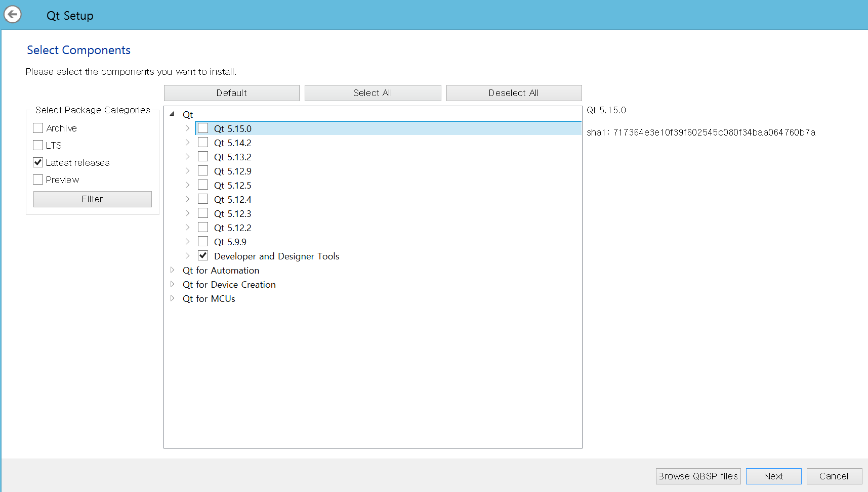Uncheck Developer and Designer Tools box

point(203,255)
